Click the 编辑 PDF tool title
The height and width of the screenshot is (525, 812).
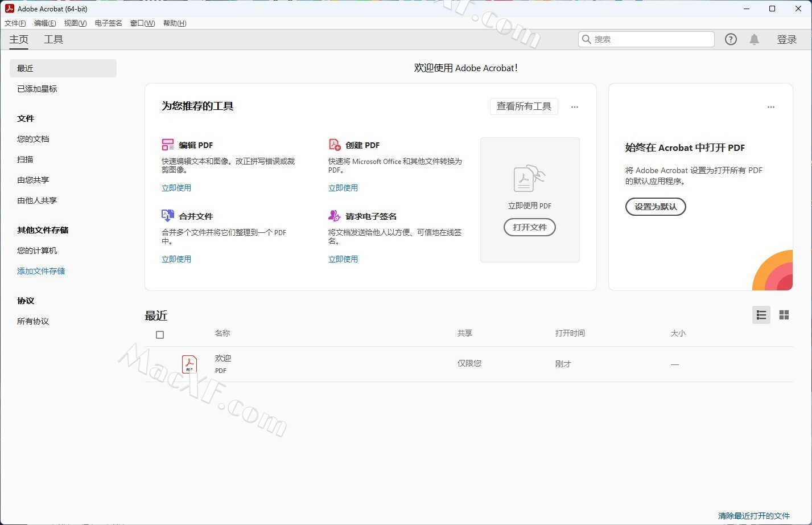pyautogui.click(x=196, y=145)
